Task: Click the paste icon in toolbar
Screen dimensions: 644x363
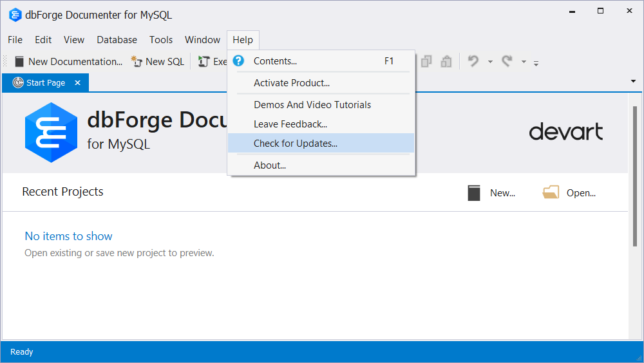Action: coord(446,62)
